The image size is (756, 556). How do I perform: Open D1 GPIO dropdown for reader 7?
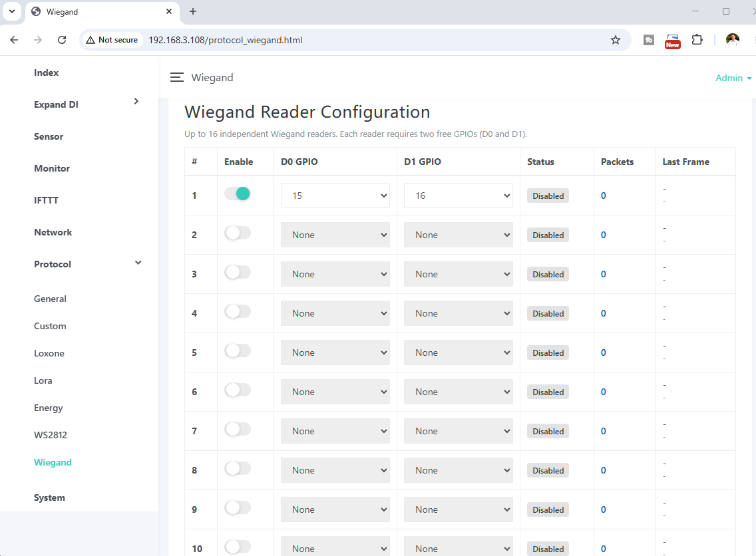point(459,431)
